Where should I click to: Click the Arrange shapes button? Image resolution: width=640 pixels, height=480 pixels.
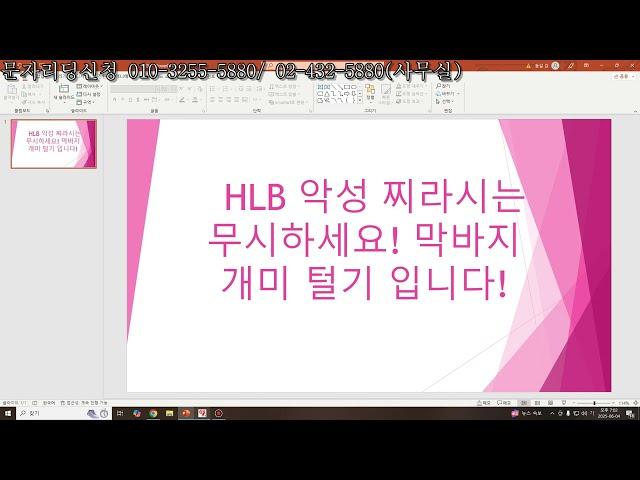(370, 93)
